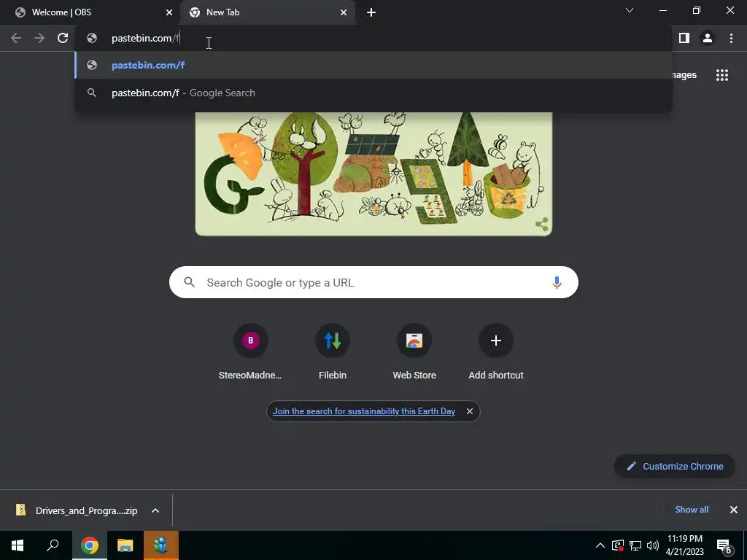Click the orange highlighted taskbar app

coord(161,545)
